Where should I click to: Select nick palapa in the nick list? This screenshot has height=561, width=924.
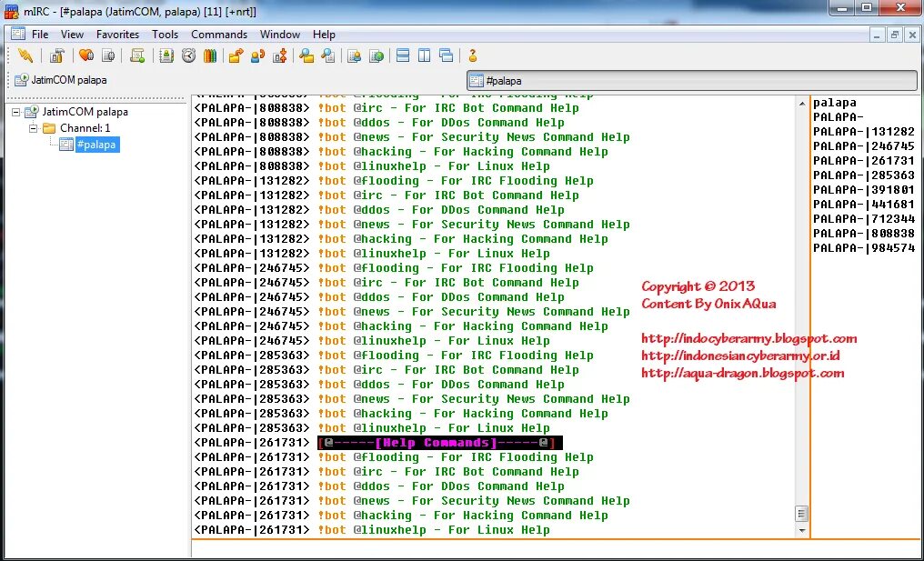click(x=835, y=103)
